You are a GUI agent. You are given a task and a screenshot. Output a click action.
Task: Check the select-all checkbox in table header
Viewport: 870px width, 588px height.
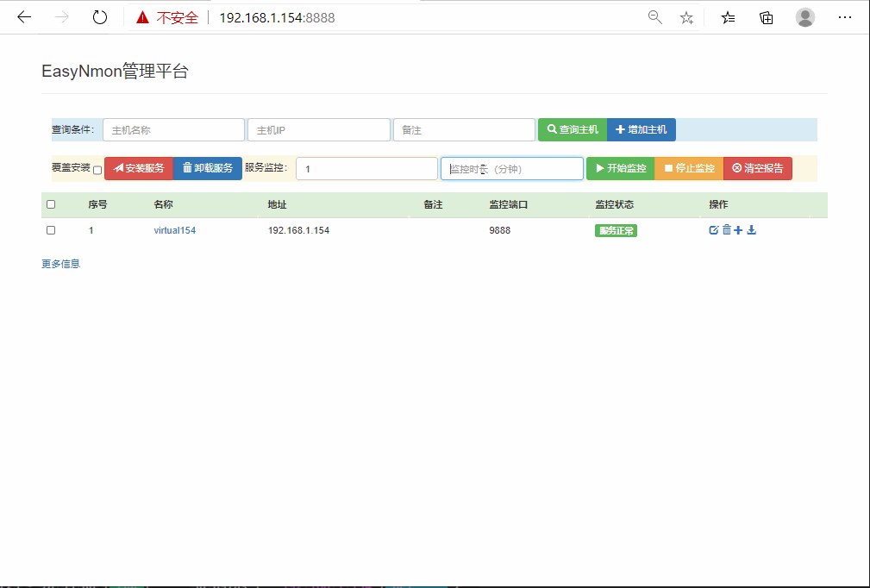(51, 204)
